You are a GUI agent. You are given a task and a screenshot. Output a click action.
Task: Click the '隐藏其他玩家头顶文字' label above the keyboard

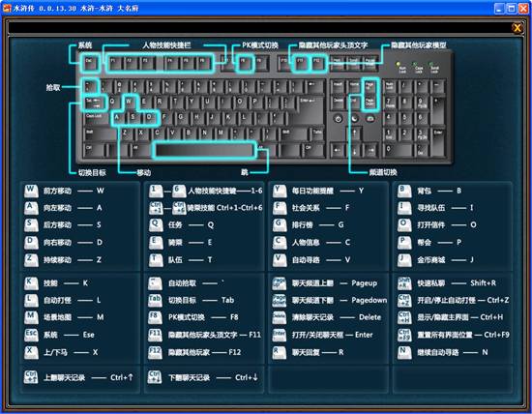(333, 45)
